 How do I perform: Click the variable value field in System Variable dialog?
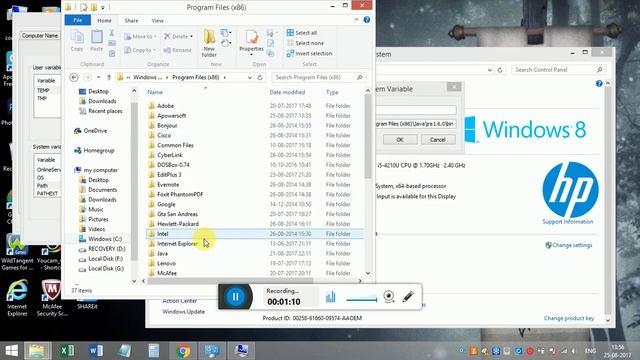416,124
